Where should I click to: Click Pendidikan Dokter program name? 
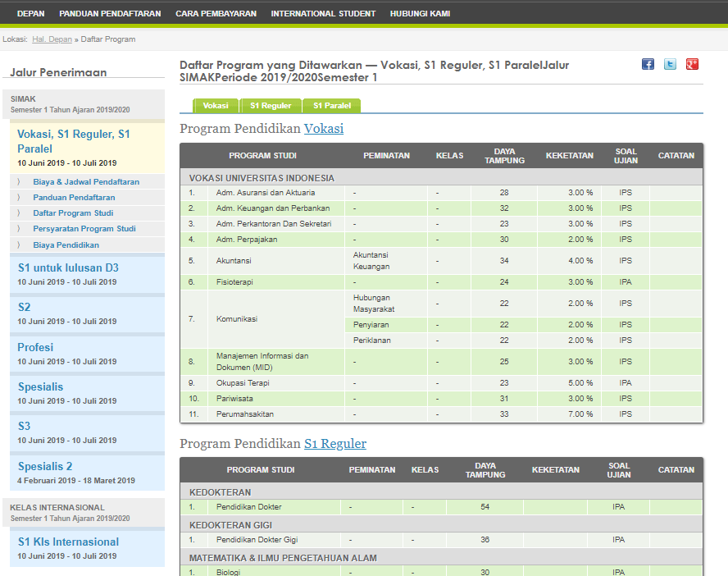[249, 507]
